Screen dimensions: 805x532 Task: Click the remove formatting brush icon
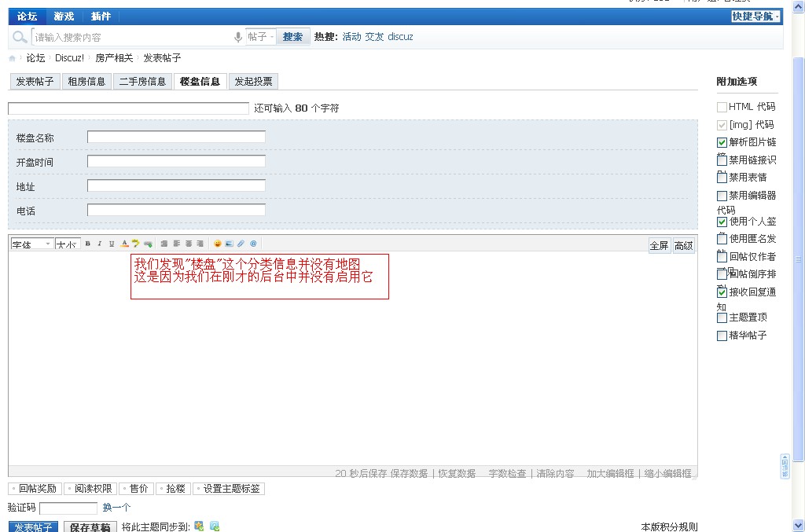pyautogui.click(x=135, y=244)
